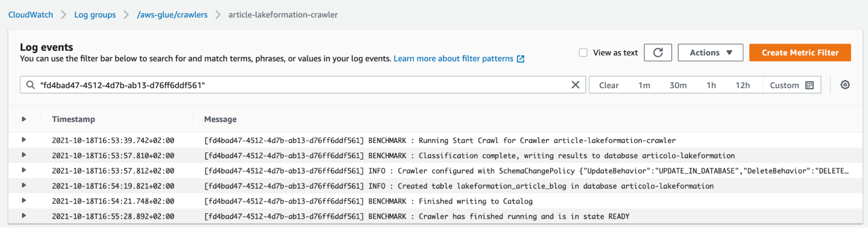This screenshot has height=228, width=868.
Task: Select the 30m time range
Action: coord(678,85)
